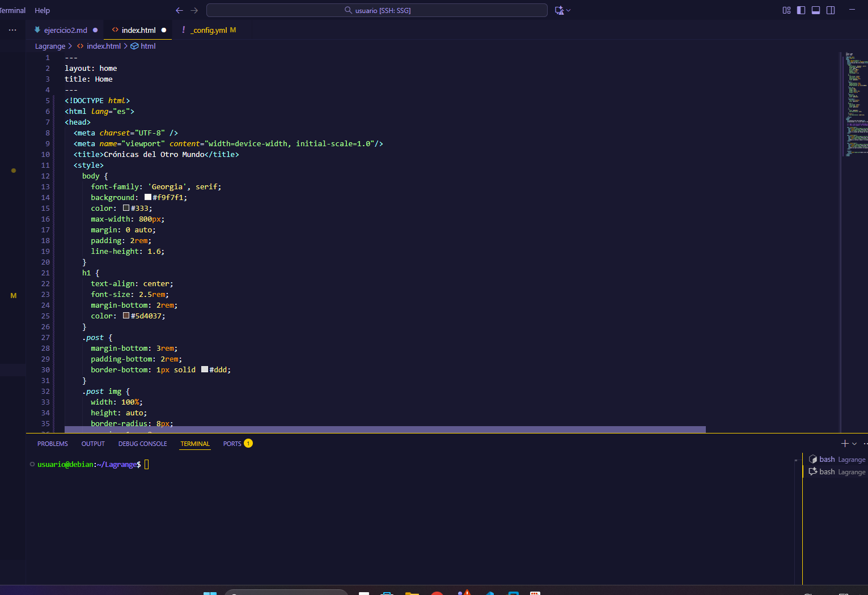The height and width of the screenshot is (595, 868).
Task: Click the Go Forward arrow in title bar
Action: point(194,10)
